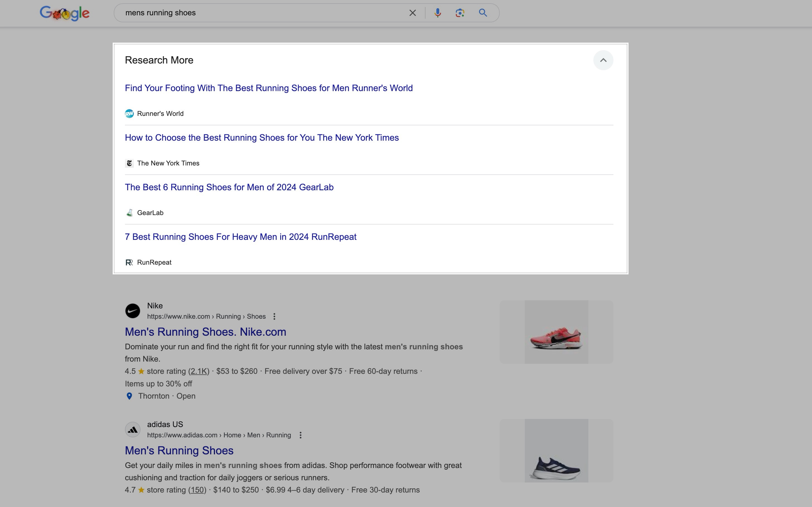Open Google Lens image search icon

[459, 13]
